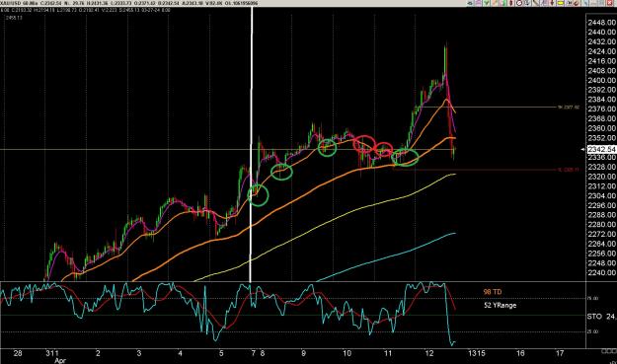Click the 2240.00 price axis label

(x=601, y=273)
